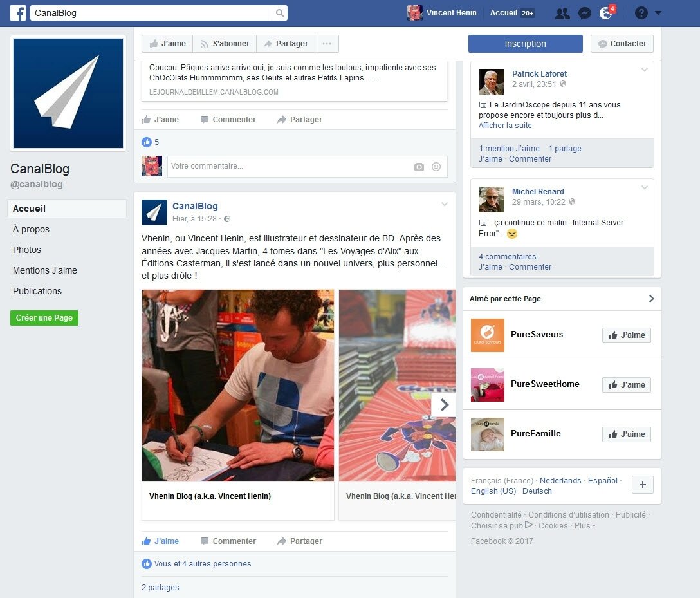View the 4 commentaires link
The image size is (700, 598).
(507, 257)
